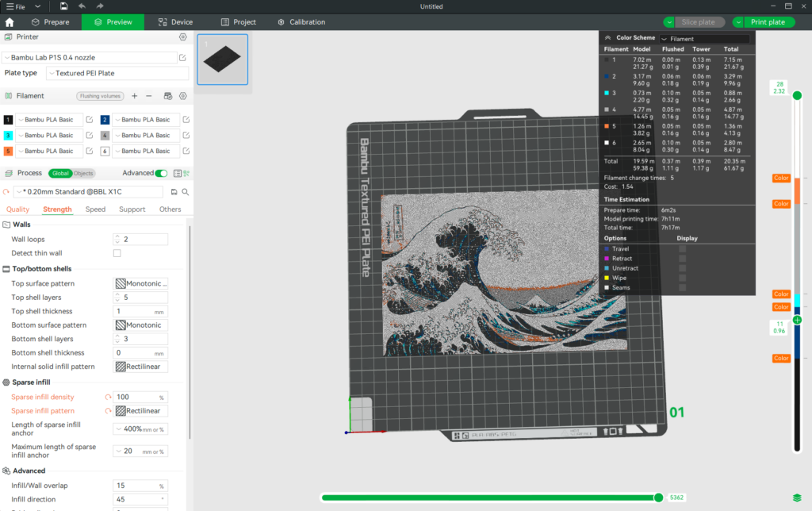Open Color Scheme Filament dropdown

tap(704, 39)
